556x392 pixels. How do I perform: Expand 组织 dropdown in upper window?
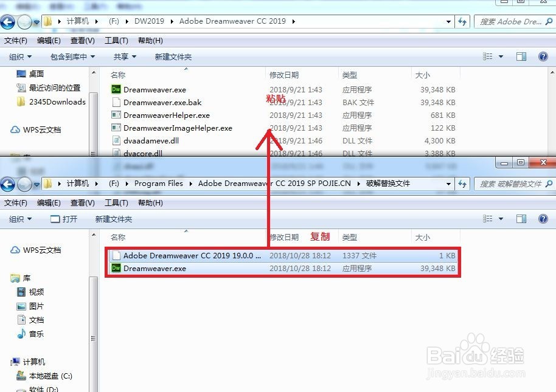21,57
